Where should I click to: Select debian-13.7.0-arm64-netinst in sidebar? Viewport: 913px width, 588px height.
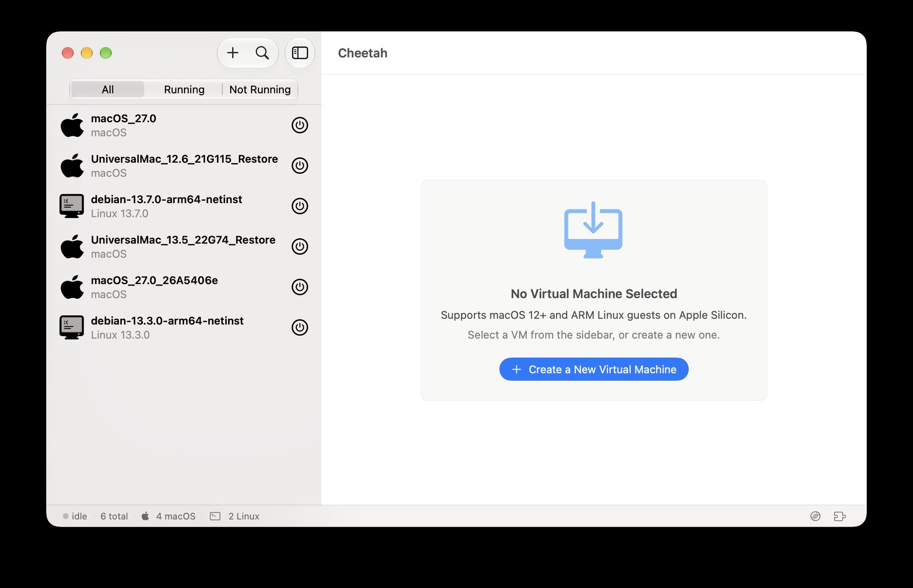pos(184,206)
